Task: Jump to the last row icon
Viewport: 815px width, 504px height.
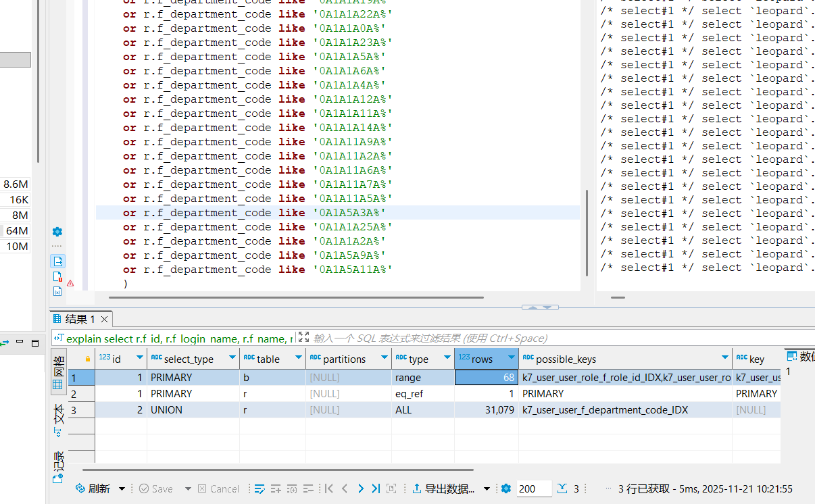Action: 376,488
